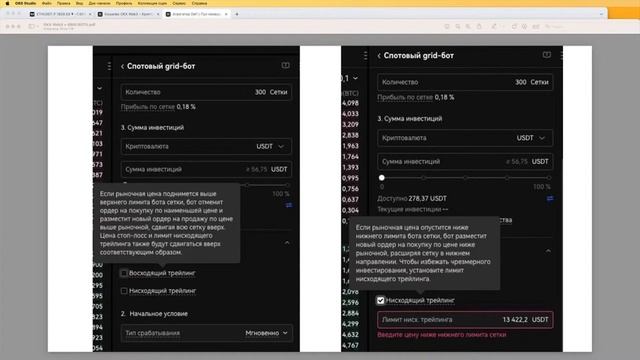Click Восходящий трейлинг label text
This screenshot has width=640, height=360.
coord(162,273)
